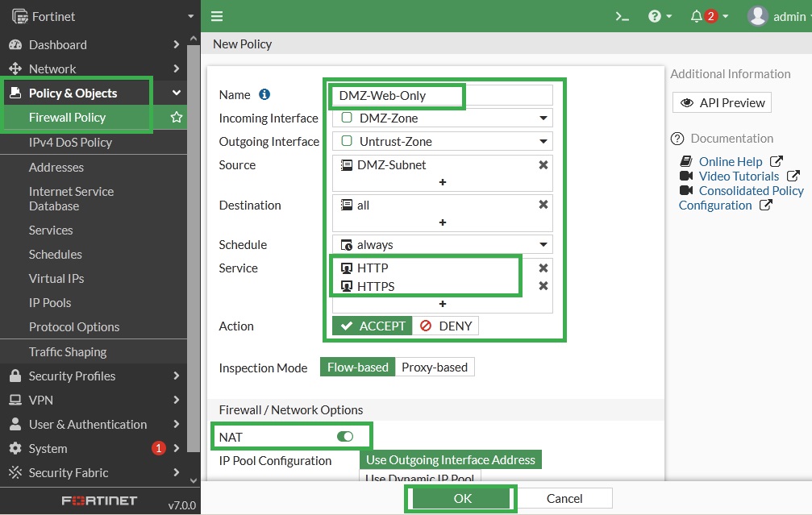Open Internet Service Database
Screen dimensions: 812x515
pos(72,199)
